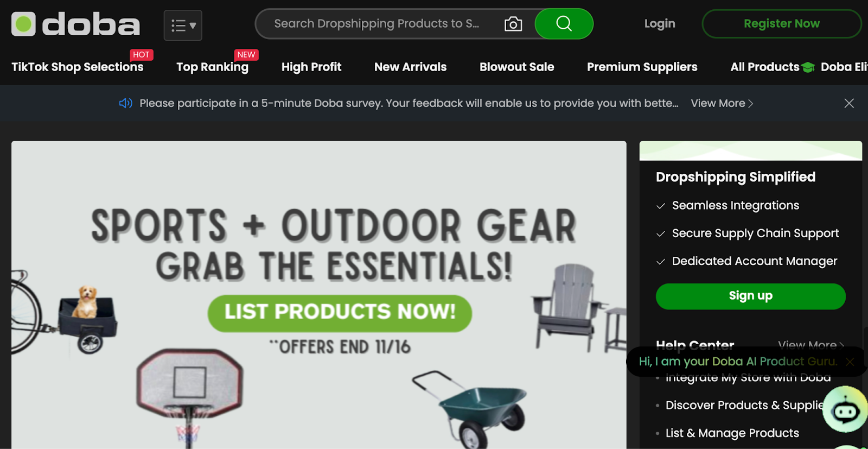Viewport: 868px width, 449px height.
Task: Open the category list dropdown menu
Action: pos(183,25)
